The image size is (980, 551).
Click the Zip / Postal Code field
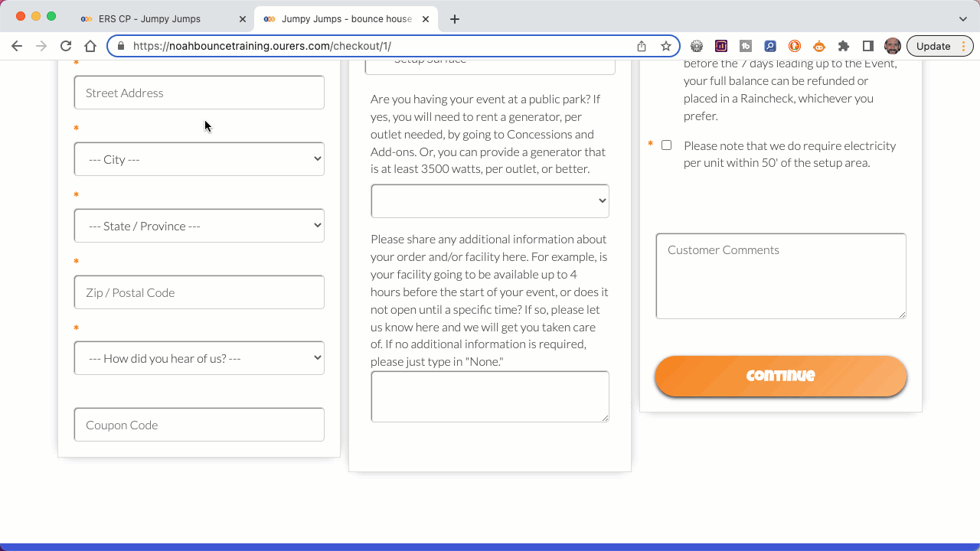click(x=199, y=292)
